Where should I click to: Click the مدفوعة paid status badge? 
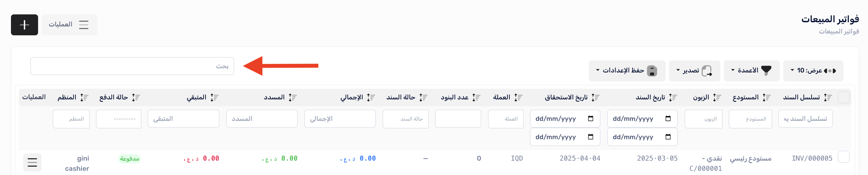[x=129, y=159]
